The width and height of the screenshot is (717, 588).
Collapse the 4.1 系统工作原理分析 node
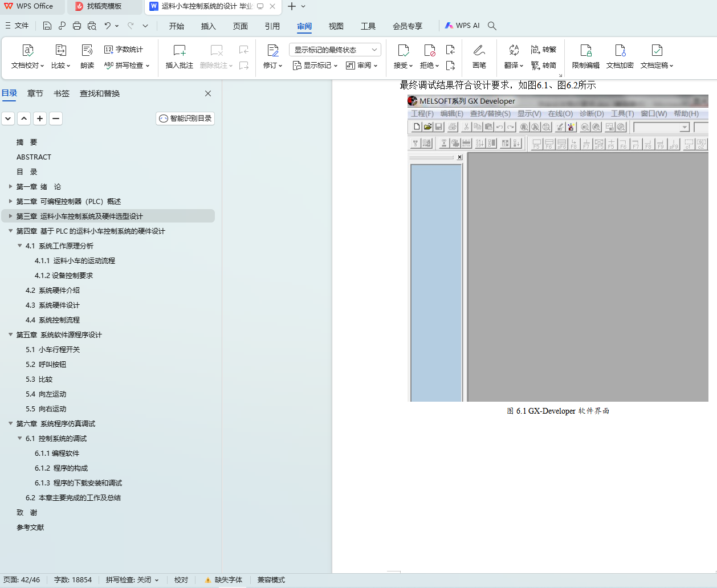(x=19, y=246)
